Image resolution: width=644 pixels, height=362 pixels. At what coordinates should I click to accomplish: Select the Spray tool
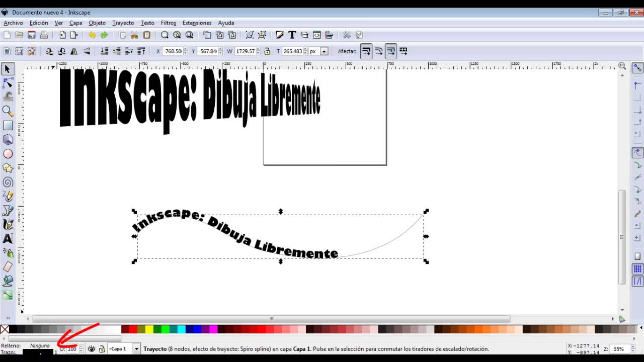tap(8, 252)
